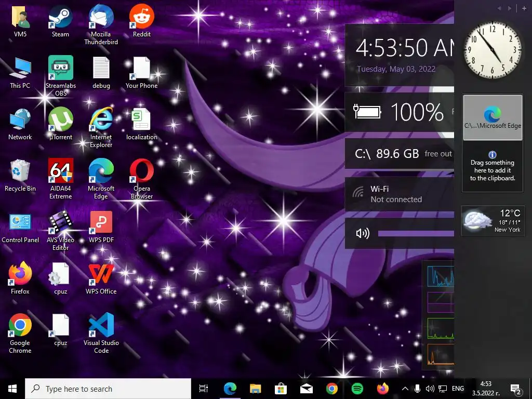
Task: Select the µTorrent shortcut
Action: point(60,124)
